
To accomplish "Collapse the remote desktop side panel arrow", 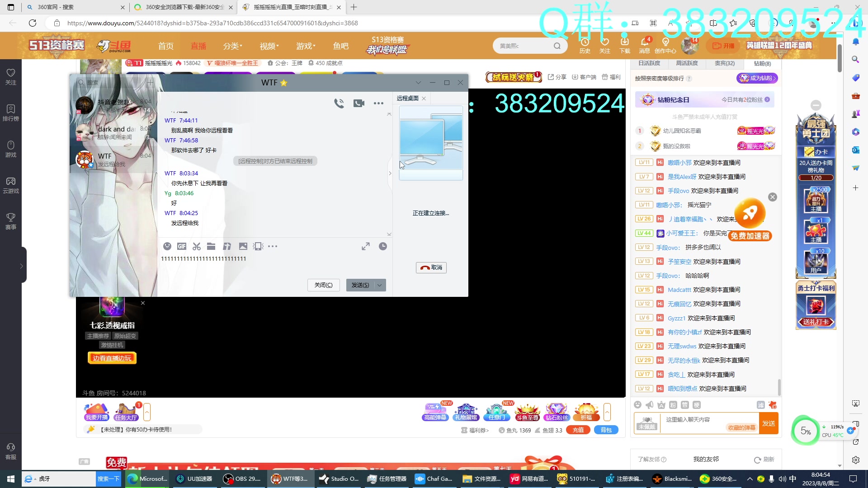I will (x=390, y=173).
